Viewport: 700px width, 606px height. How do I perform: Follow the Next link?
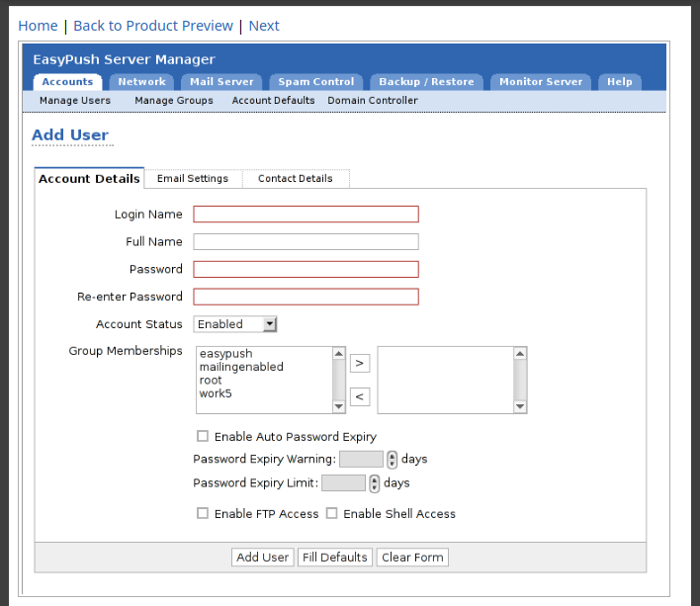(264, 26)
